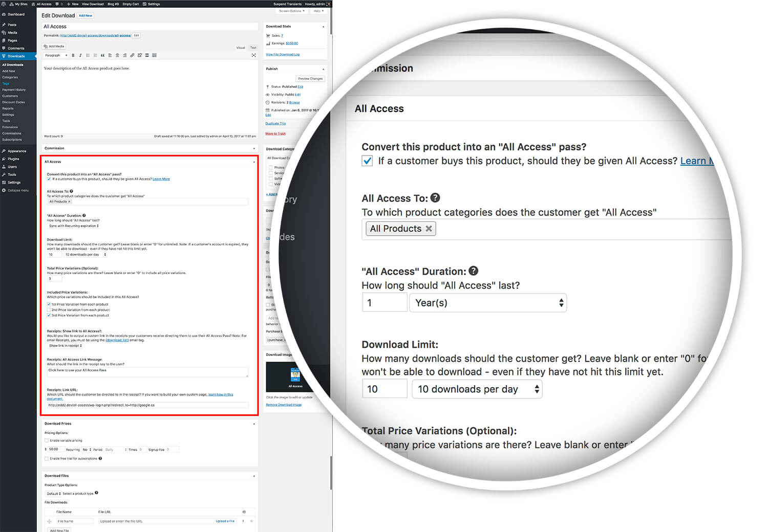Viewport: 768px width, 532px height.
Task: Click the Upload a File link
Action: 225,521
